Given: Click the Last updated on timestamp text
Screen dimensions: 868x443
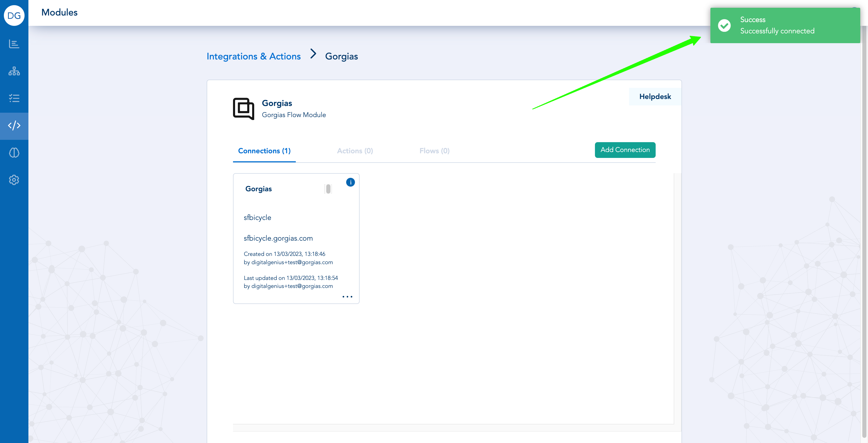Looking at the screenshot, I should 291,278.
